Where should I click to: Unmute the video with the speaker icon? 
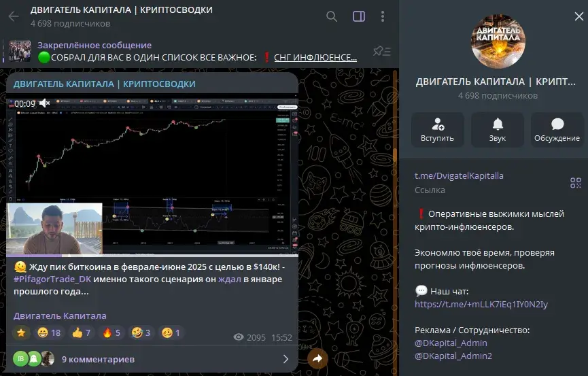(44, 103)
